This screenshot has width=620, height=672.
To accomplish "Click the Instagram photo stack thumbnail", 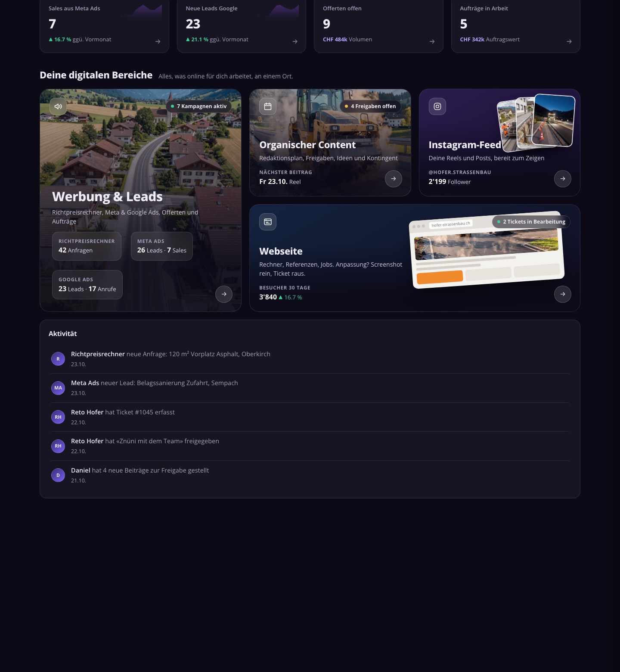I will pyautogui.click(x=536, y=123).
